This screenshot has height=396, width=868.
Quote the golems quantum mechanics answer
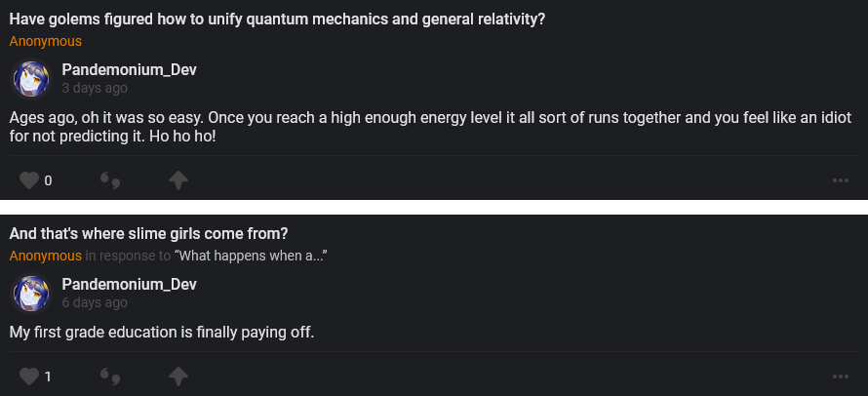(x=110, y=180)
